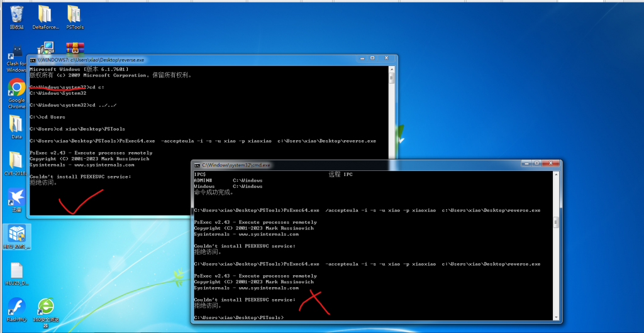This screenshot has width=644, height=333.
Task: Click the scroll-down arrow in cmd.exe window
Action: pos(557,317)
